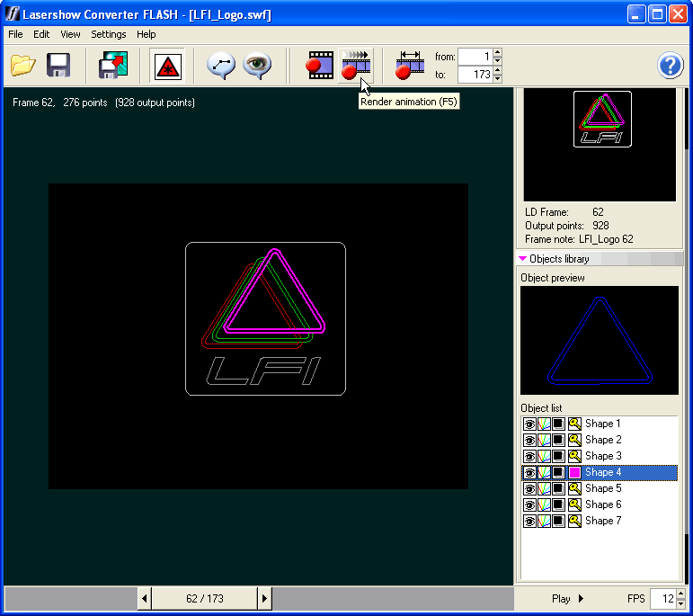Click the color rays icon for Shape 7
The width and height of the screenshot is (693, 616).
point(544,521)
